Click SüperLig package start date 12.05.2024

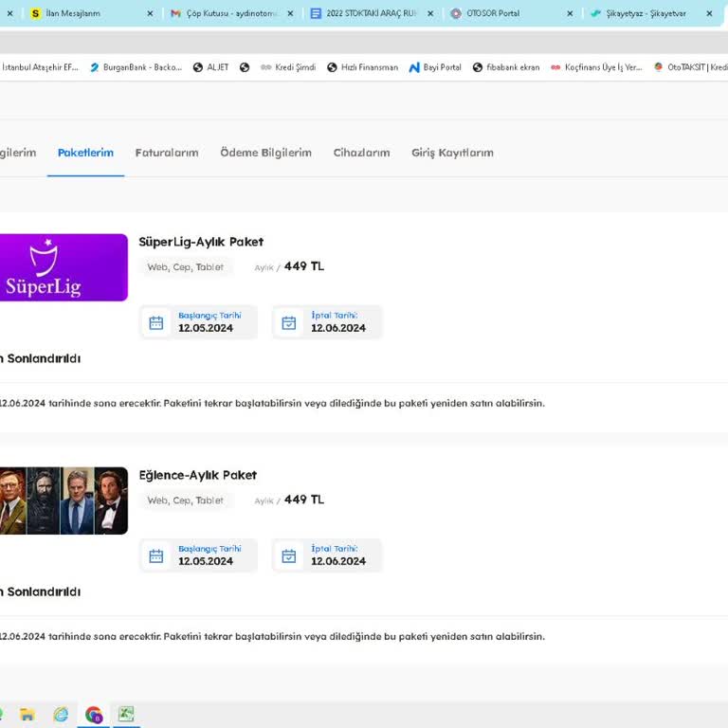click(x=206, y=328)
